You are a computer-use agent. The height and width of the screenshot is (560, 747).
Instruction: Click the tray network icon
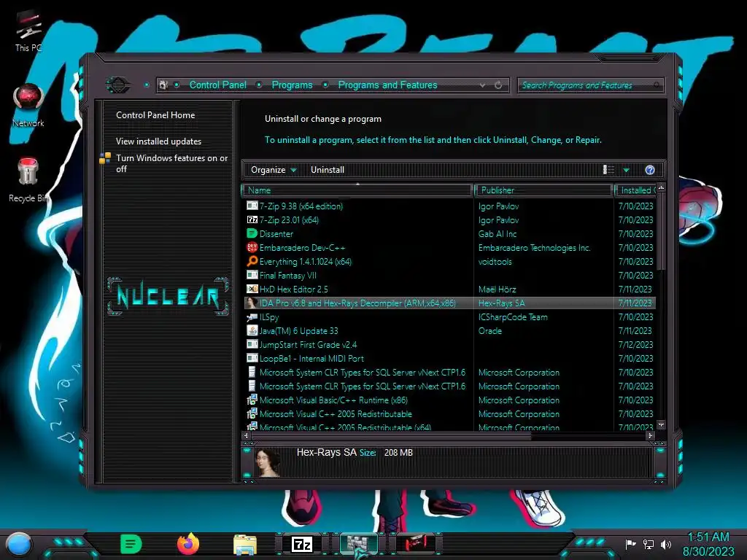coord(649,544)
